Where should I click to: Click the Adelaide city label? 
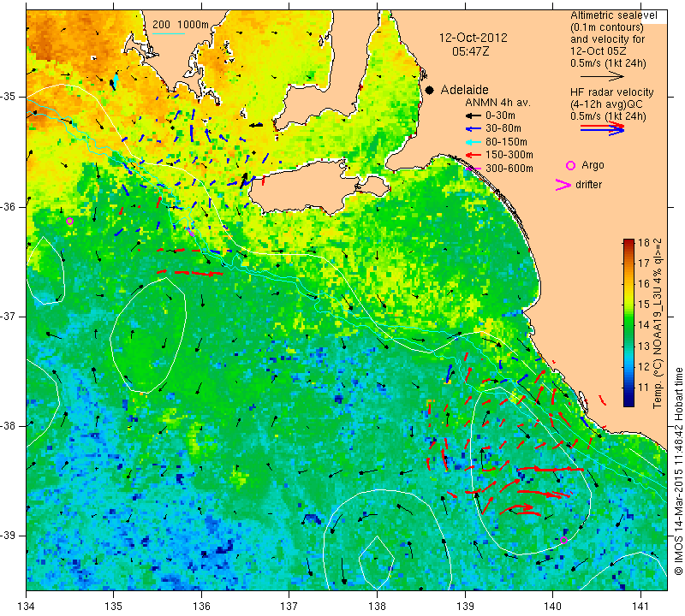click(x=464, y=90)
